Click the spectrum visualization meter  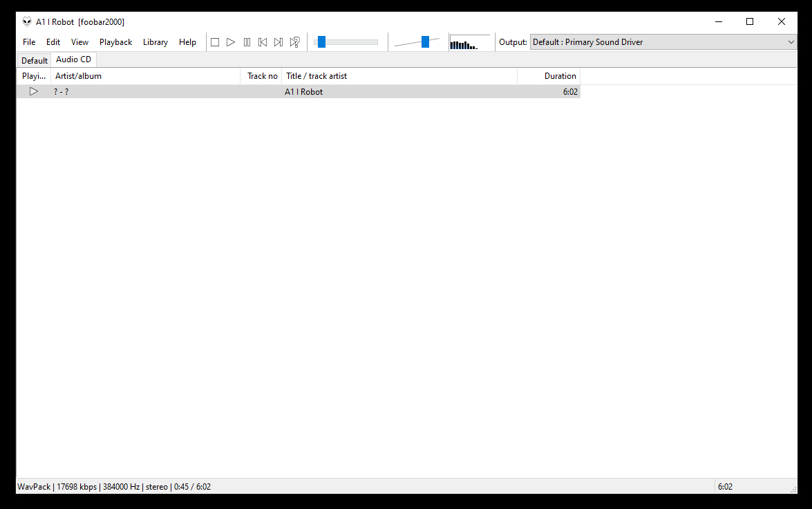point(470,42)
